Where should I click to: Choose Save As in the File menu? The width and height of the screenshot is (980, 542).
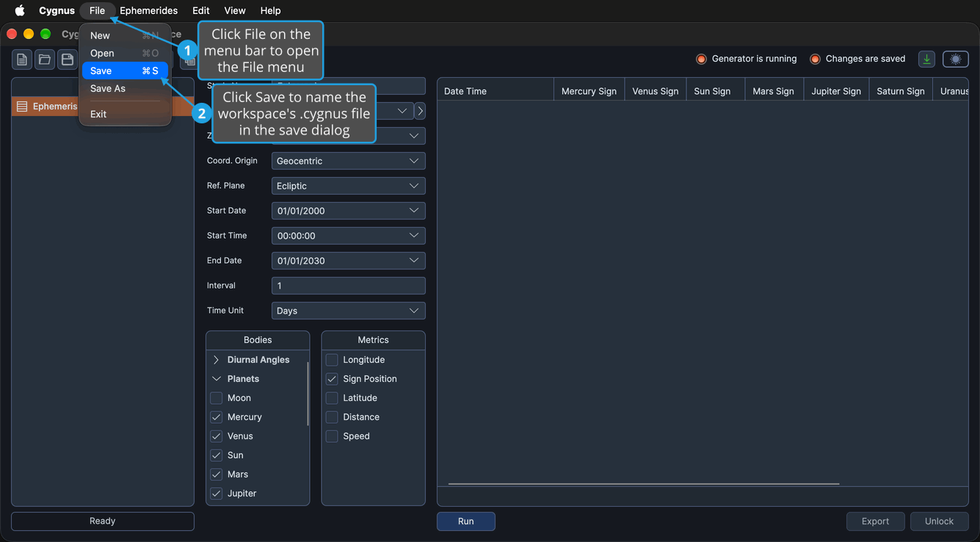click(x=125, y=88)
